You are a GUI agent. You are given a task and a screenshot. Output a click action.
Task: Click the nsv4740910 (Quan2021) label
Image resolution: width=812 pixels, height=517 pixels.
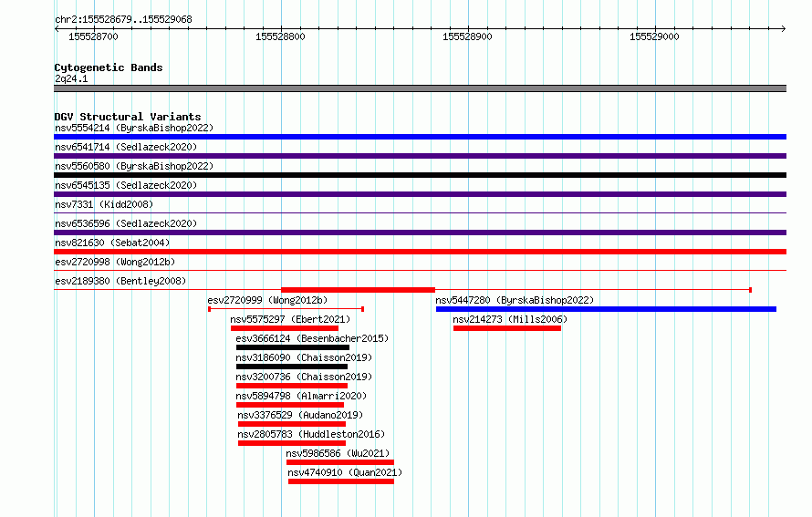[345, 472]
